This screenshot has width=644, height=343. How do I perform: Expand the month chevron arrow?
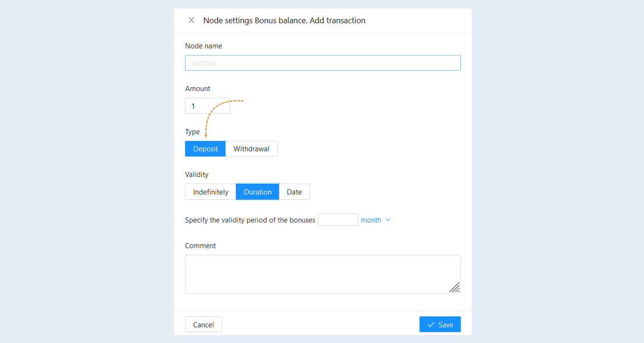[x=388, y=220]
